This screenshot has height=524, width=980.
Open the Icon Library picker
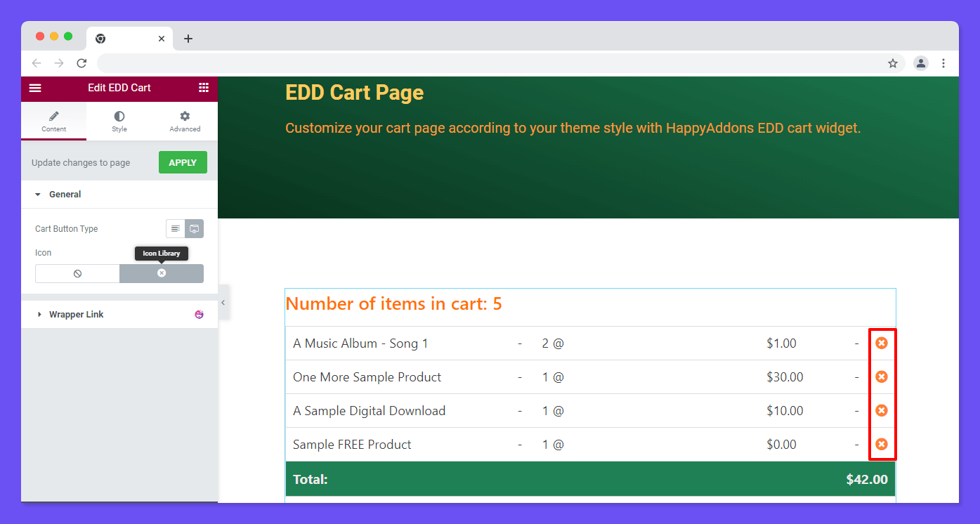pos(162,273)
